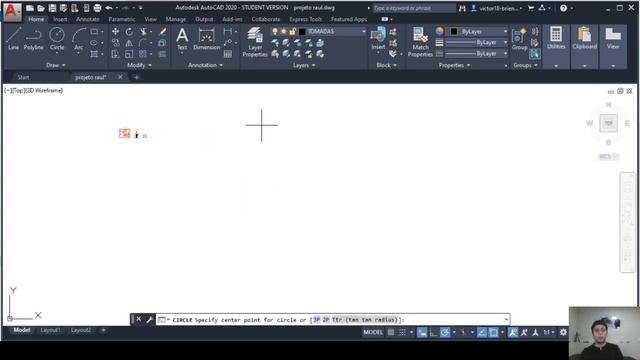The height and width of the screenshot is (360, 640).
Task: Click the TOP face of the ViewCube
Action: (x=608, y=123)
